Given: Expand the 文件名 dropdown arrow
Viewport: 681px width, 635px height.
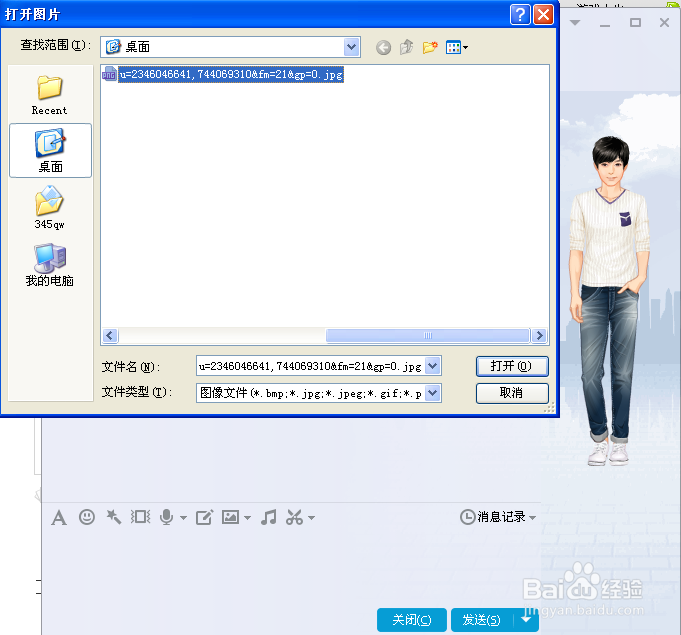Looking at the screenshot, I should point(433,366).
